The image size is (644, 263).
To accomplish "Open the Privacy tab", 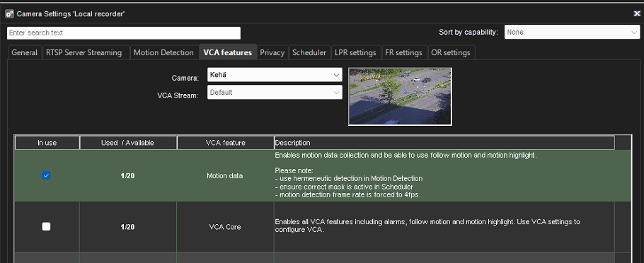I will (x=272, y=52).
